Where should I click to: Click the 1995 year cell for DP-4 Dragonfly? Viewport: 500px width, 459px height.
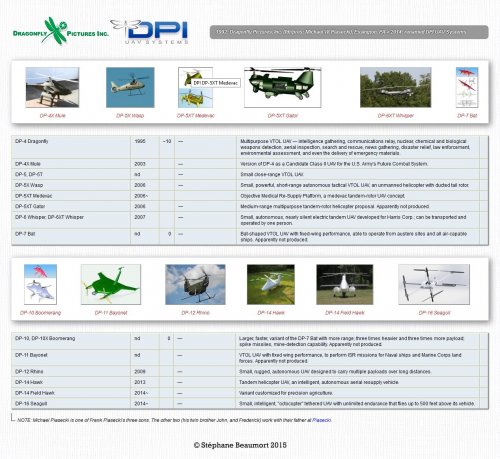145,147
